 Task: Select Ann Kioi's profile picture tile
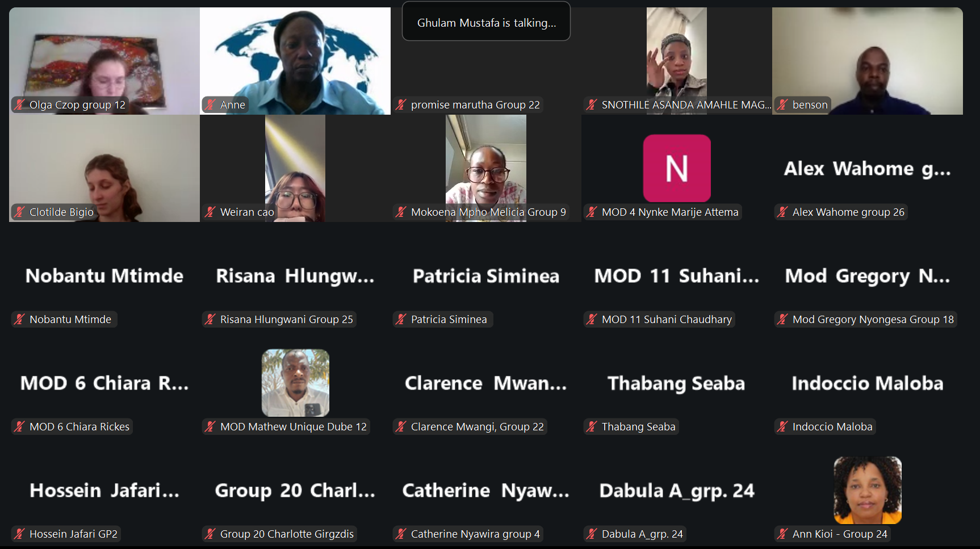pyautogui.click(x=868, y=490)
